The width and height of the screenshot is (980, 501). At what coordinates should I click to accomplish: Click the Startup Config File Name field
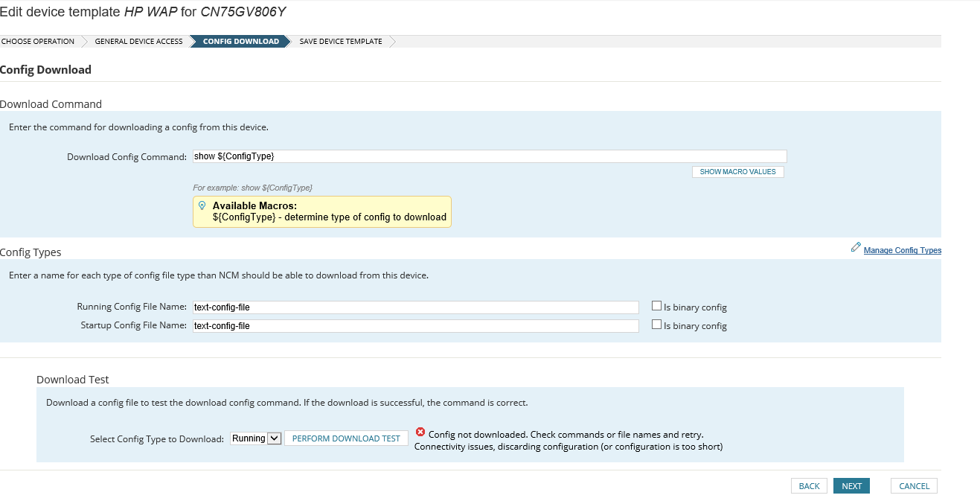point(415,325)
